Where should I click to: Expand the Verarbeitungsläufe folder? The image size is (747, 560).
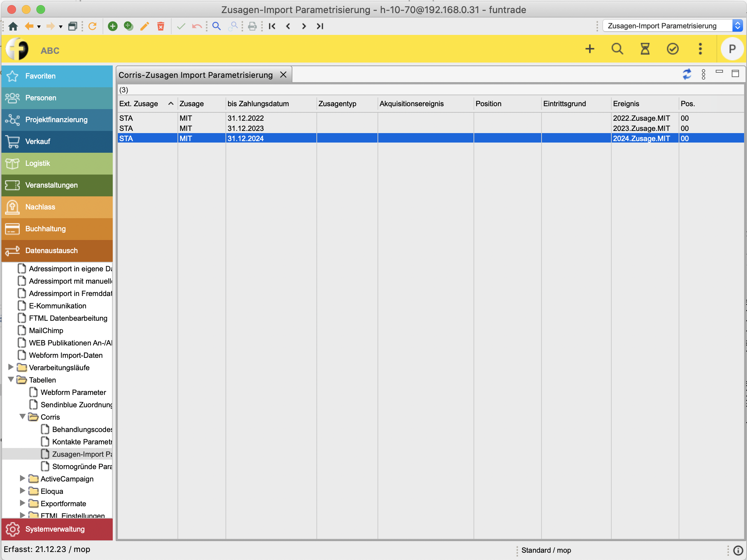[x=11, y=367]
